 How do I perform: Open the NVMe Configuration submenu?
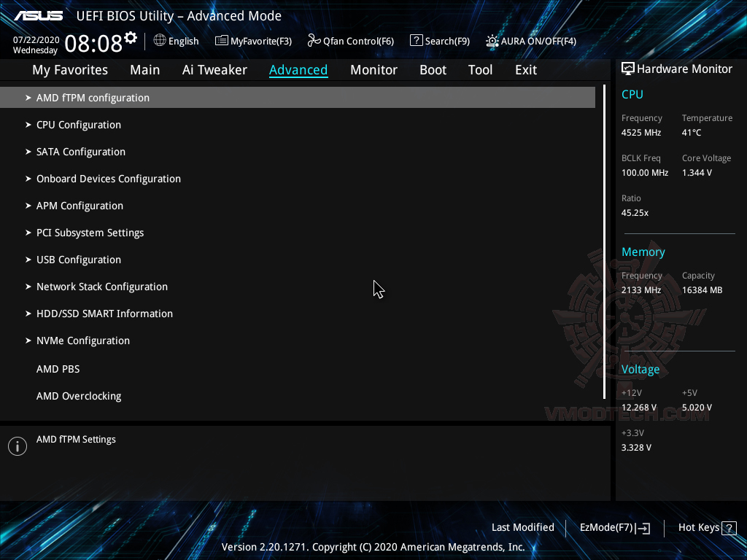[x=82, y=341]
